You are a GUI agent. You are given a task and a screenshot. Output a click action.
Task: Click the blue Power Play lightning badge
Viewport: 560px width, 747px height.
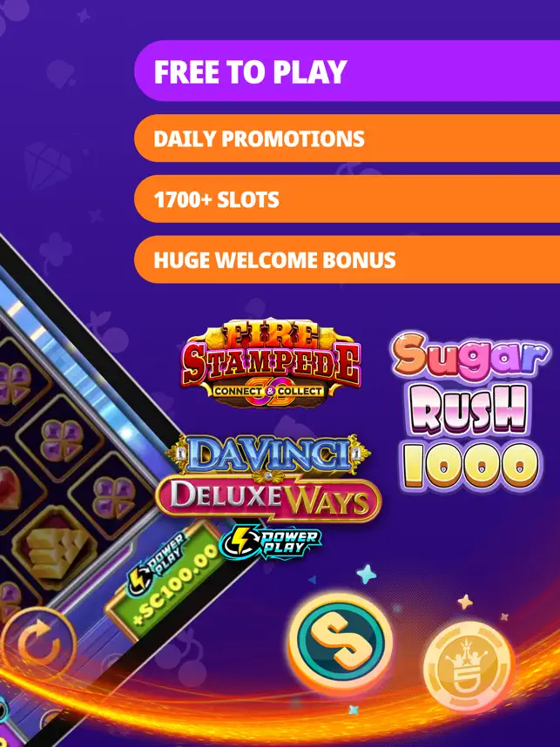coord(270,542)
